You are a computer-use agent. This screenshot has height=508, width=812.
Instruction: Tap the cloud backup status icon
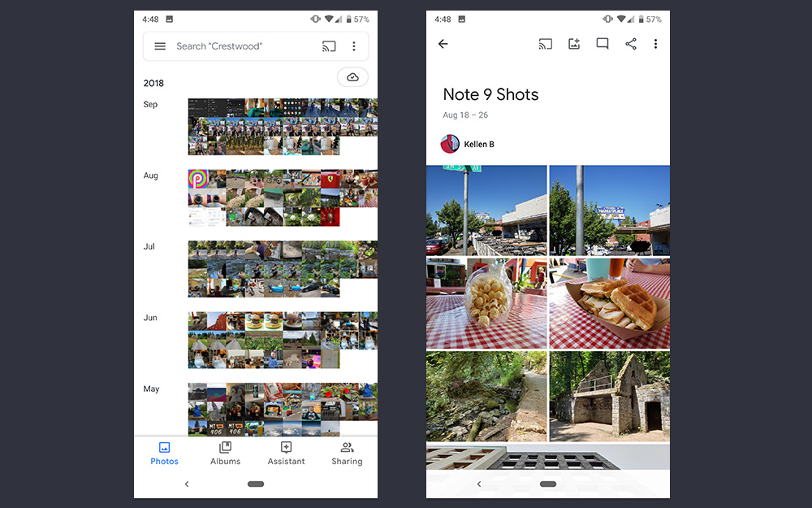point(352,77)
